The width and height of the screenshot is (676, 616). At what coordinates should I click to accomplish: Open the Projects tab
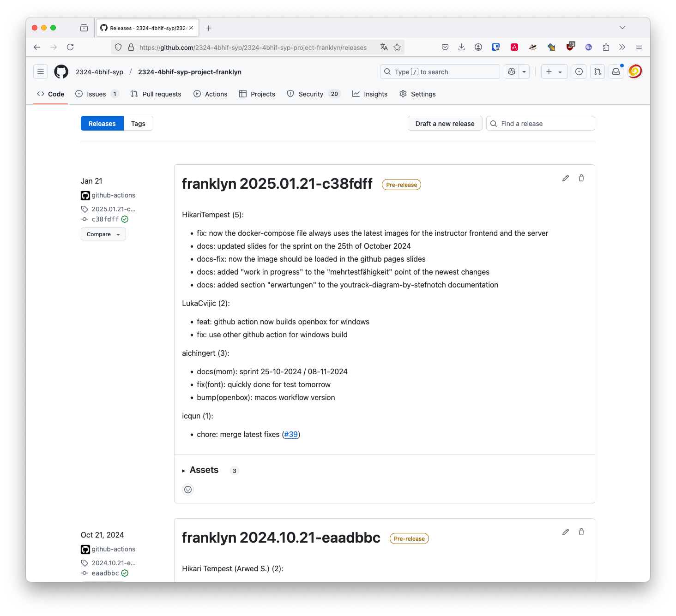tap(257, 94)
